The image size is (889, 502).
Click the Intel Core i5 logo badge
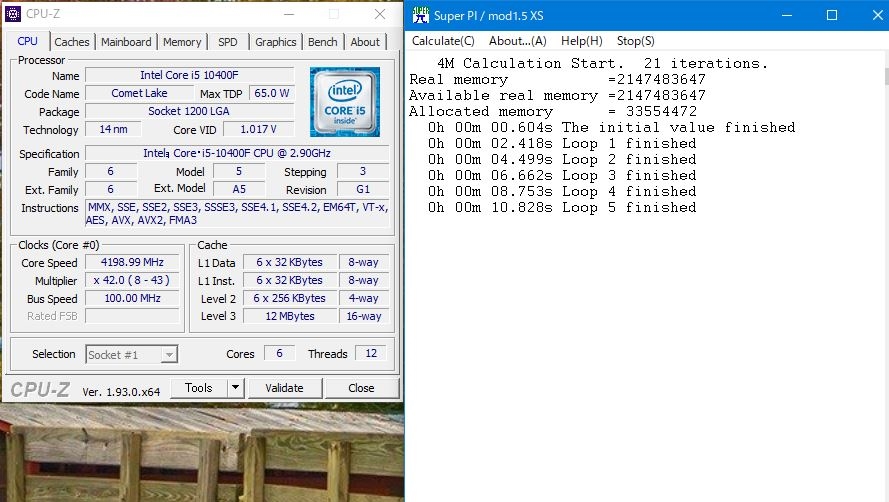pos(345,102)
